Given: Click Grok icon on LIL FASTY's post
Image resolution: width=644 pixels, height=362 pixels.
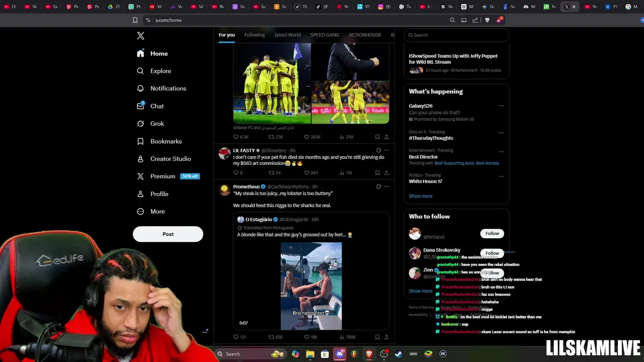Looking at the screenshot, I should point(378,150).
